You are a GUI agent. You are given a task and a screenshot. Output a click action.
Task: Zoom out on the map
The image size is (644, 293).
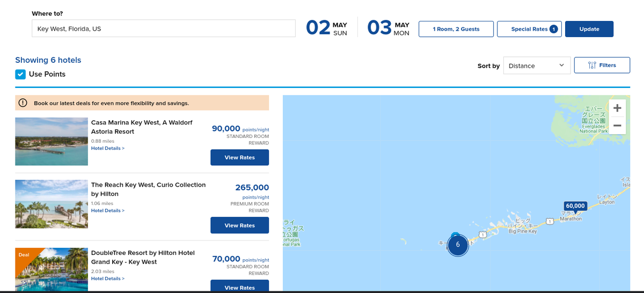click(x=617, y=126)
